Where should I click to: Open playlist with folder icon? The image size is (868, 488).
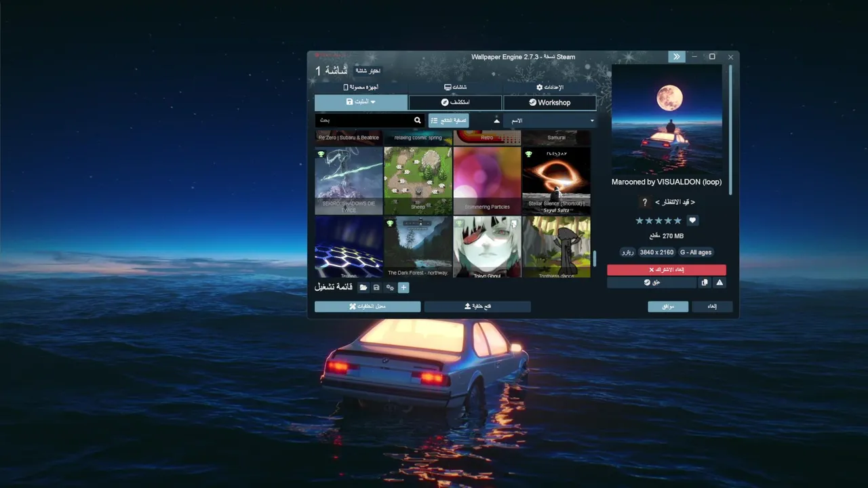363,287
